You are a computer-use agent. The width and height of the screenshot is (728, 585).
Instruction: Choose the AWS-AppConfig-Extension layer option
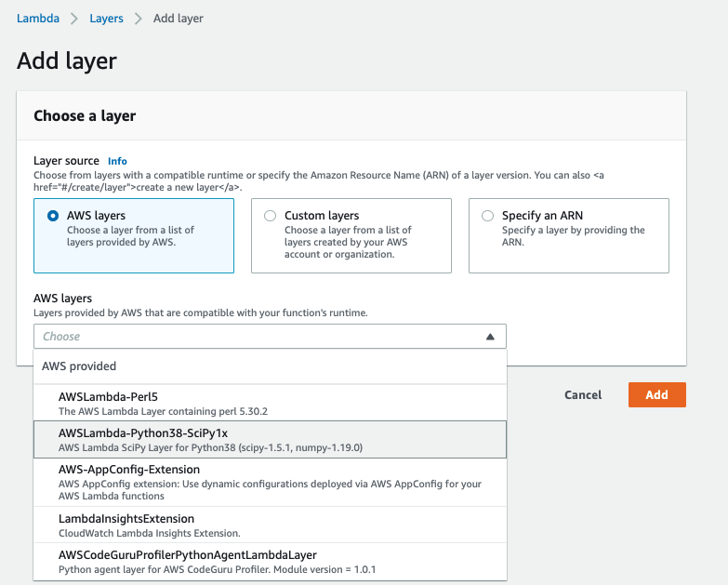tap(270, 482)
